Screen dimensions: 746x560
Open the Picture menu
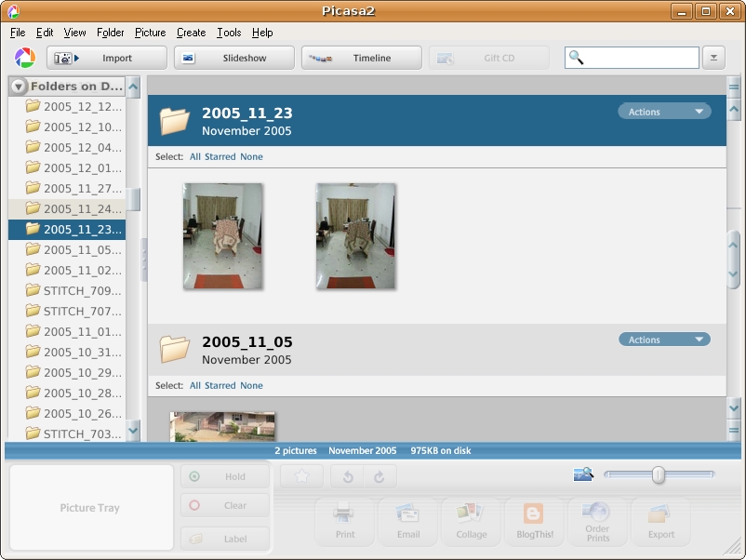(151, 33)
